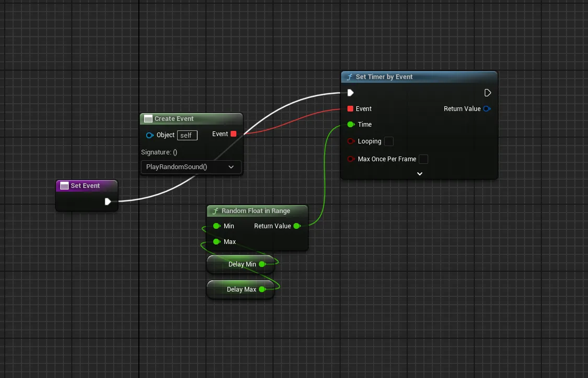Open the PlayRandomSound() signature dropdown
Image resolution: width=588 pixels, height=378 pixels.
tap(191, 167)
